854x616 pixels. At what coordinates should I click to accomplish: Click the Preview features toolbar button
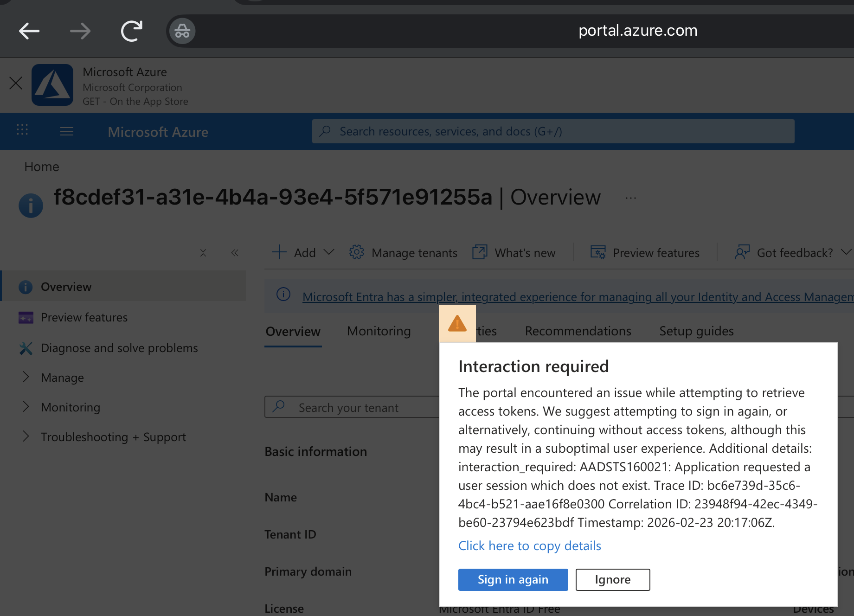coord(645,252)
